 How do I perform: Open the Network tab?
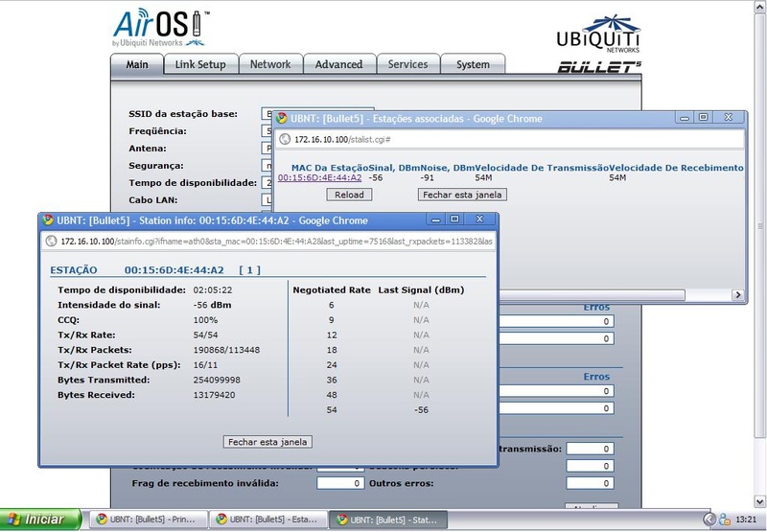269,64
